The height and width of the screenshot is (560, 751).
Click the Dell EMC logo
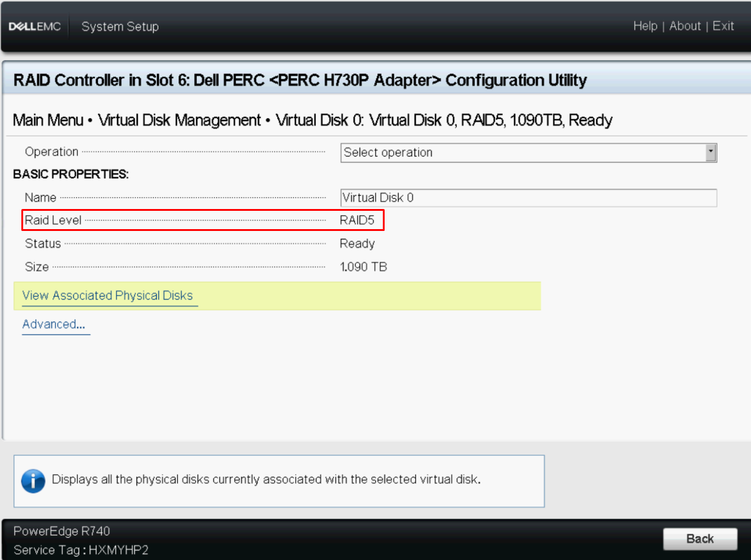(35, 27)
